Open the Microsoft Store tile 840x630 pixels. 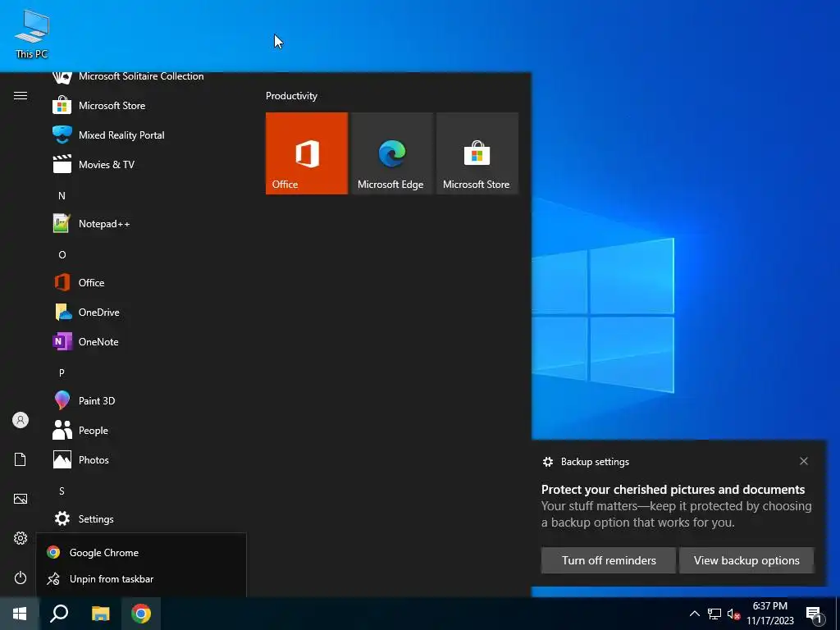pos(477,153)
